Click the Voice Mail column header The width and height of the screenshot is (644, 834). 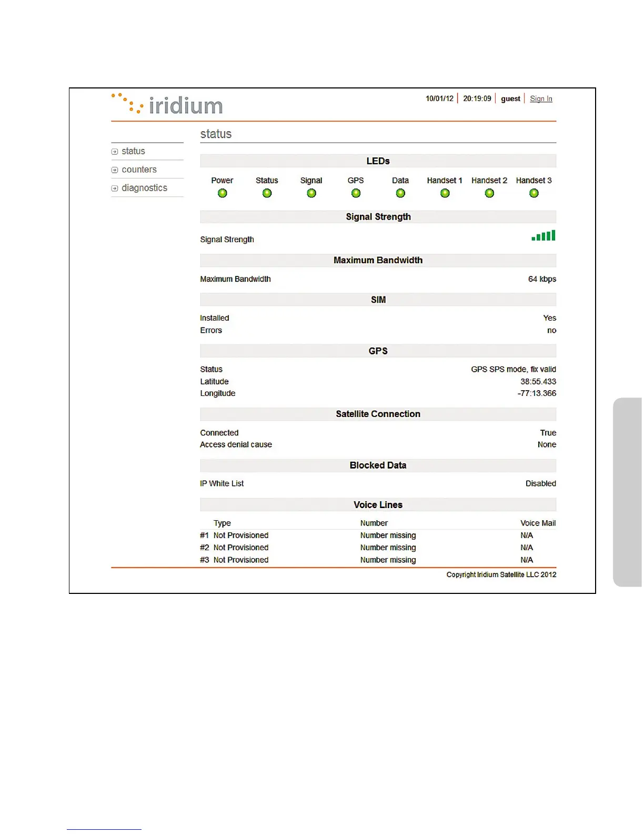click(x=538, y=523)
